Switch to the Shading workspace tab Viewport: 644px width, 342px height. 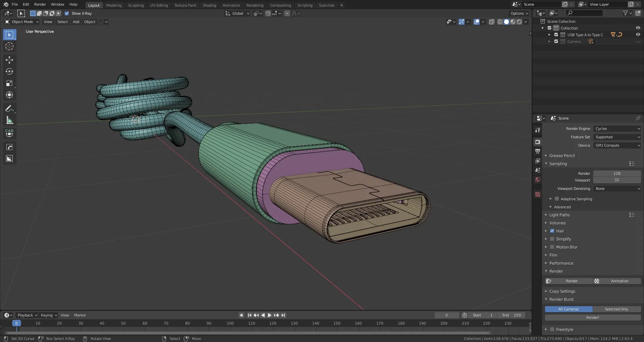click(209, 5)
